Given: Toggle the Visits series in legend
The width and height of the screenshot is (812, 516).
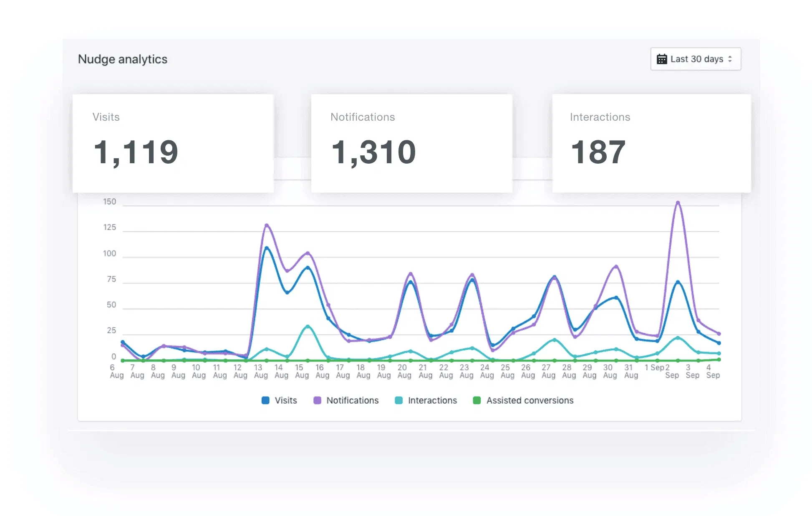Looking at the screenshot, I should pyautogui.click(x=285, y=400).
